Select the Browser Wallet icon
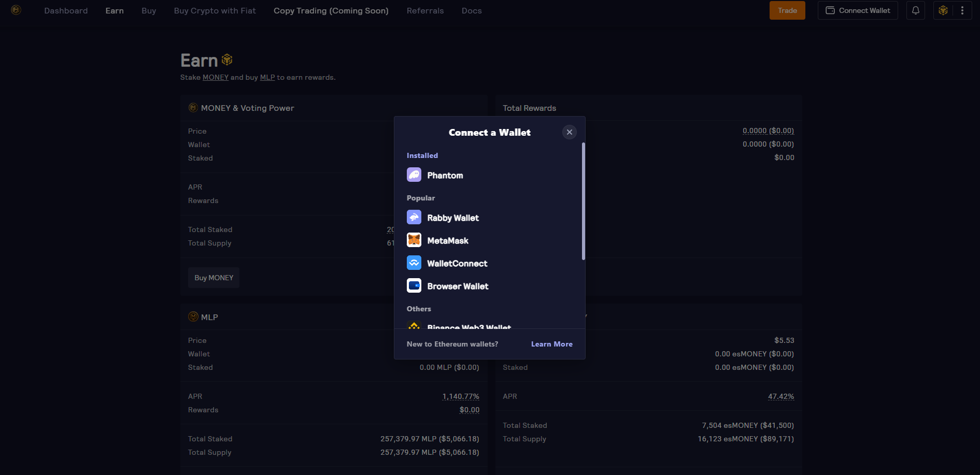Image resolution: width=980 pixels, height=475 pixels. [x=414, y=286]
